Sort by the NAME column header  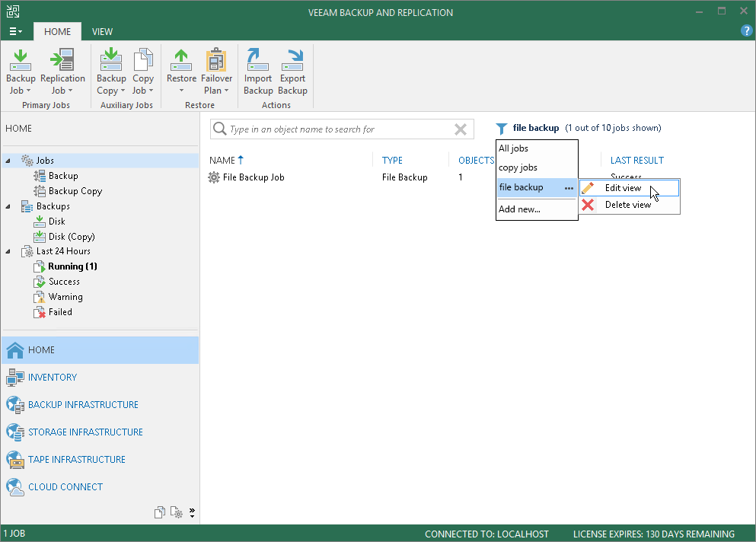pos(222,161)
